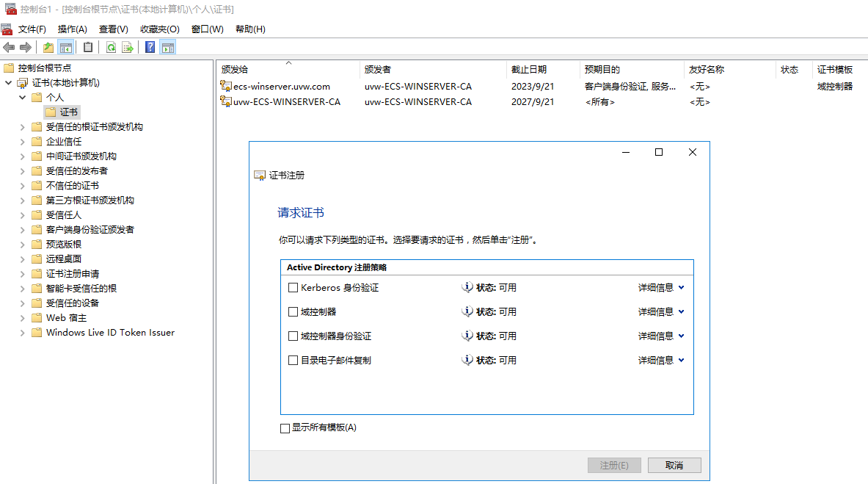Expand the Windows Live ID Token Issuer node

pyautogui.click(x=22, y=333)
